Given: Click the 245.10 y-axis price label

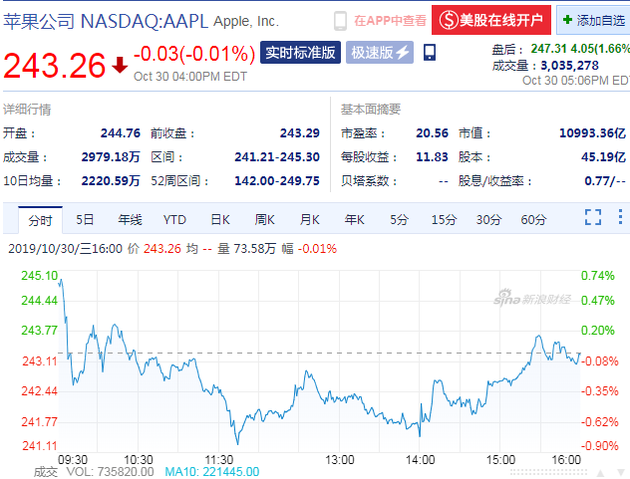Looking at the screenshot, I should [39, 276].
